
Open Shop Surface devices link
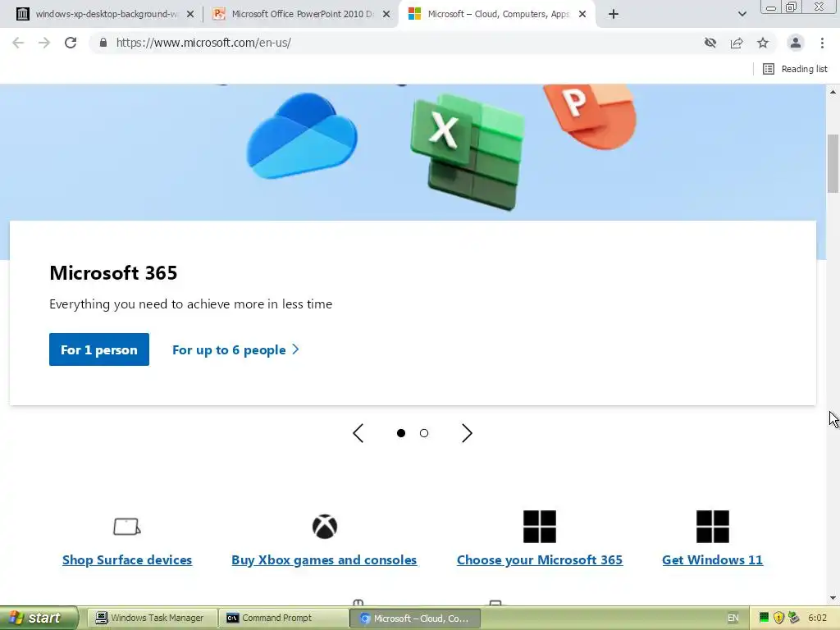pos(127,559)
